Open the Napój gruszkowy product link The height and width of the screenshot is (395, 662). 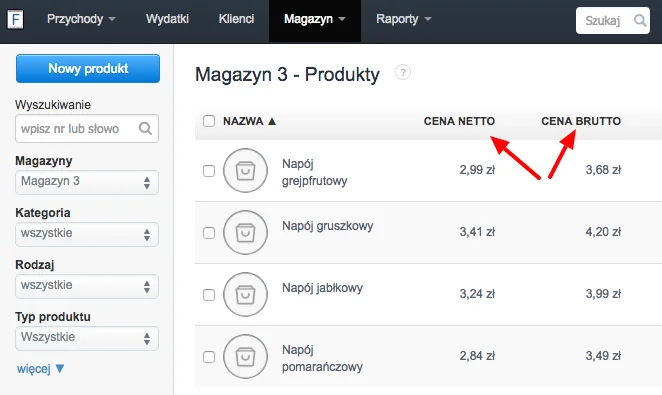328,226
